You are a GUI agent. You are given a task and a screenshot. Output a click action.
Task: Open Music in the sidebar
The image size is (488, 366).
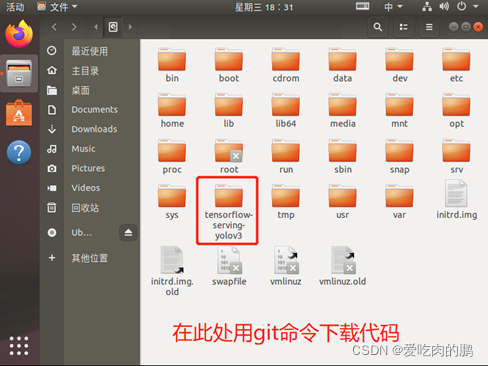pos(90,149)
